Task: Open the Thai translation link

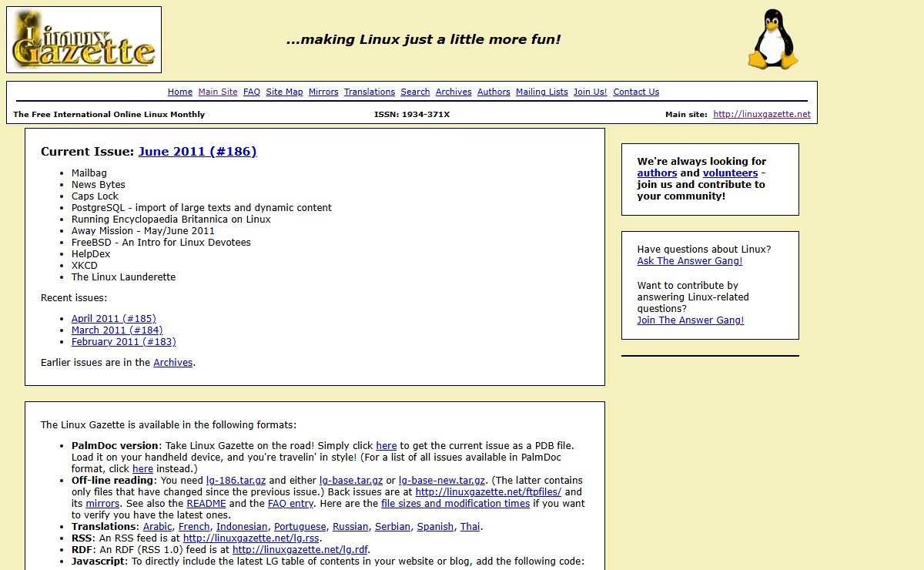Action: (x=470, y=527)
